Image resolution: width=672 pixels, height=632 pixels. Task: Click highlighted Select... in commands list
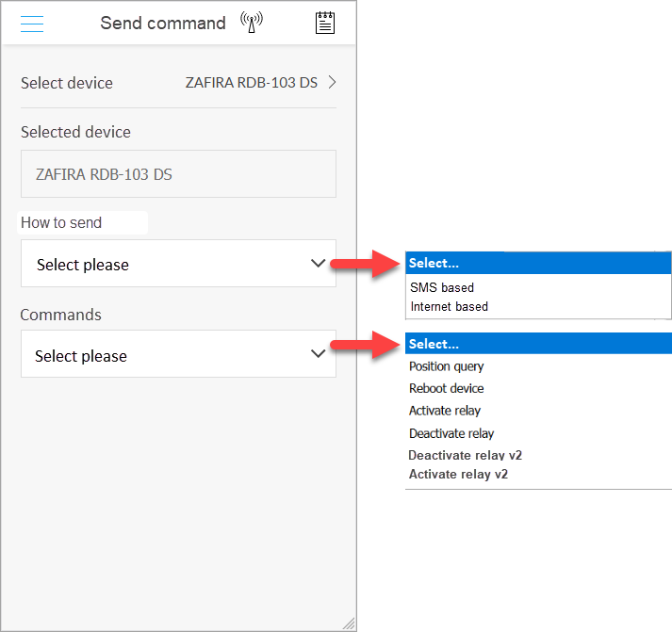(538, 344)
